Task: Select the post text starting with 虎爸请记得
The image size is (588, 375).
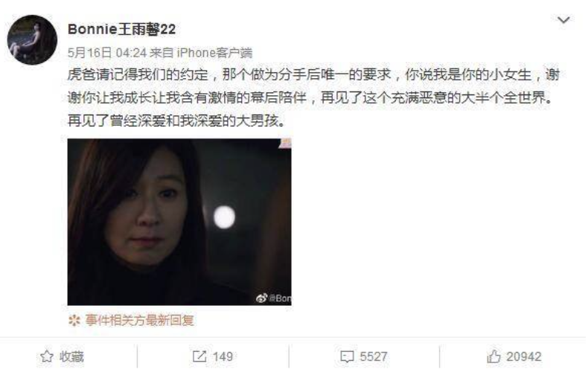Action: (x=313, y=98)
